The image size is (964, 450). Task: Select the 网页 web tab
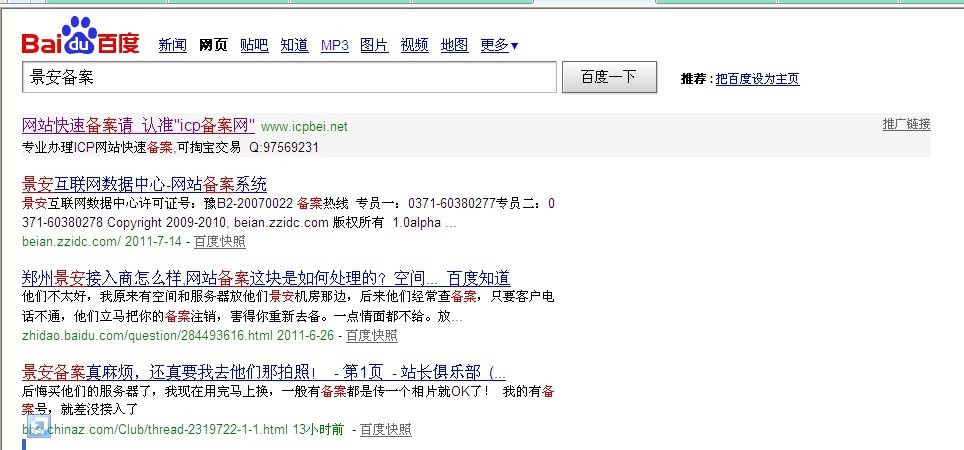click(213, 45)
